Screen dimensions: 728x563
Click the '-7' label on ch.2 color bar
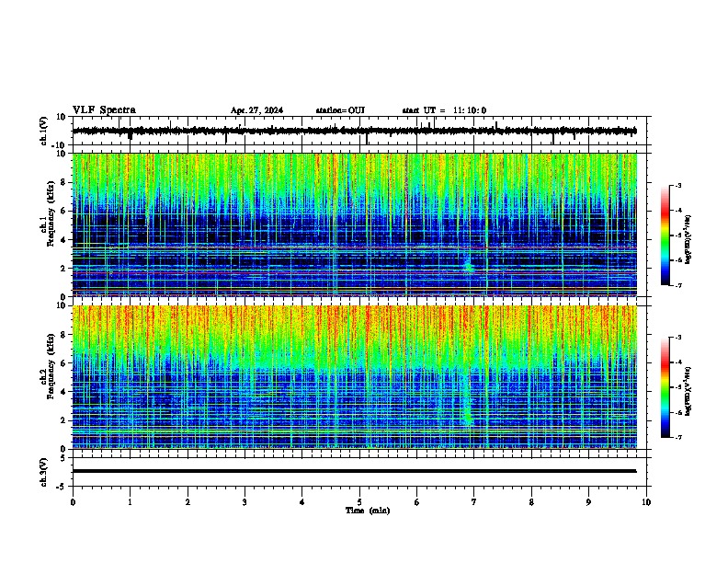(677, 437)
